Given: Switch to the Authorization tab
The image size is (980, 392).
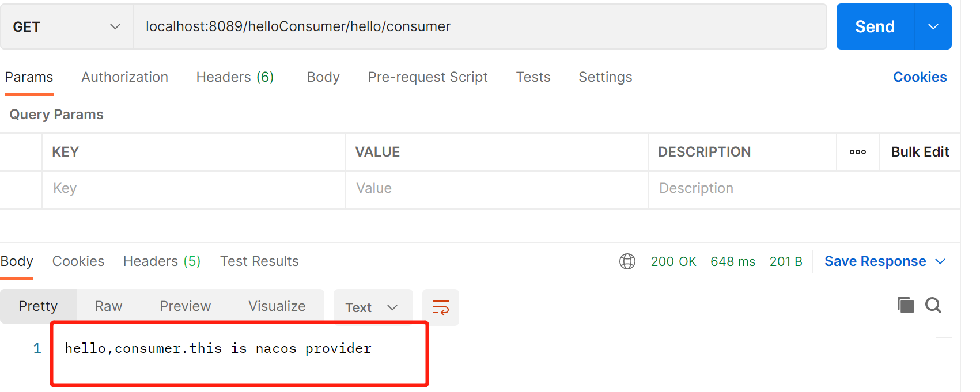Looking at the screenshot, I should click(x=124, y=77).
